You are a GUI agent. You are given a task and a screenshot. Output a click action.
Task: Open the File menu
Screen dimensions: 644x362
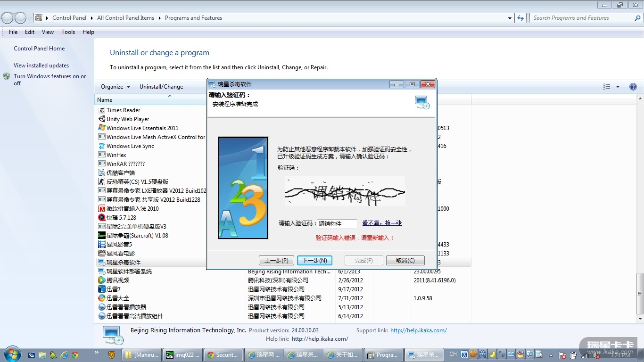(13, 32)
